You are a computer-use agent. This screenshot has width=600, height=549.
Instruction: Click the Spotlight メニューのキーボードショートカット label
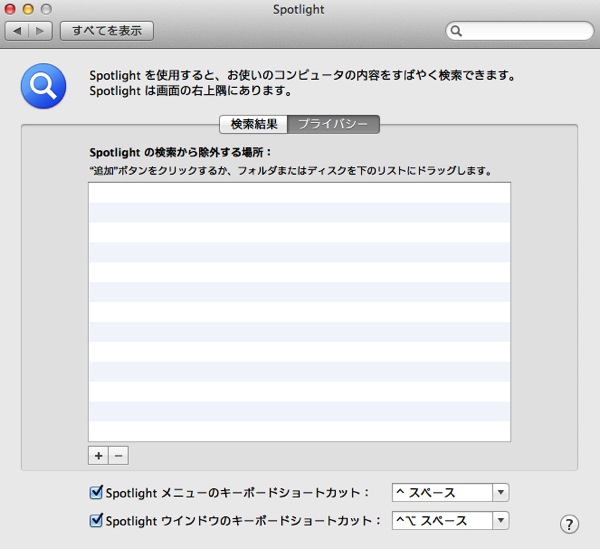click(x=237, y=493)
